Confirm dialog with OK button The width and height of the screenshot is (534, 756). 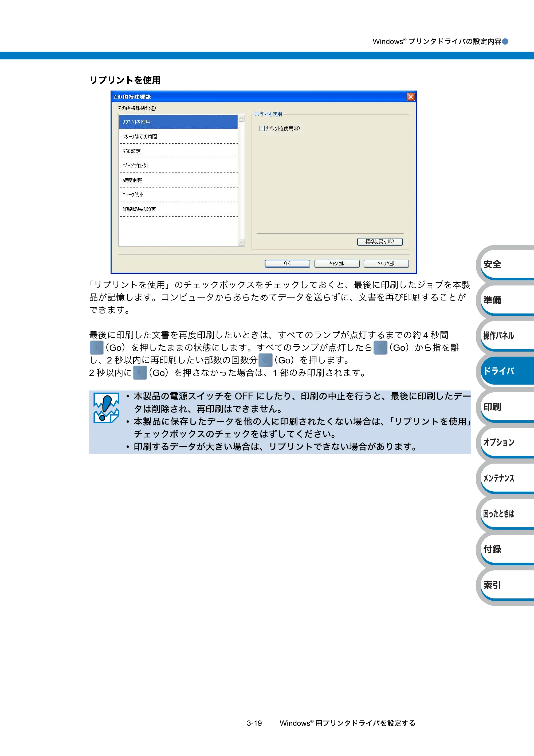point(287,263)
